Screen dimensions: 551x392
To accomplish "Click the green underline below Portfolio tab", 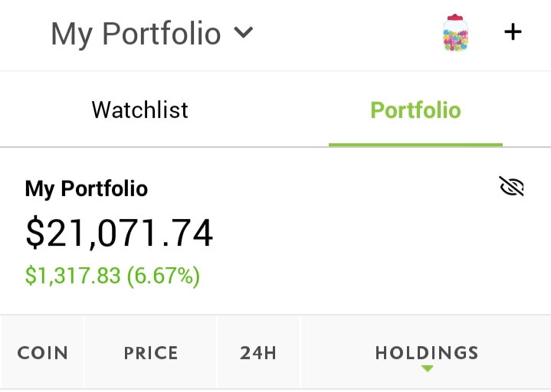I will click(x=415, y=145).
